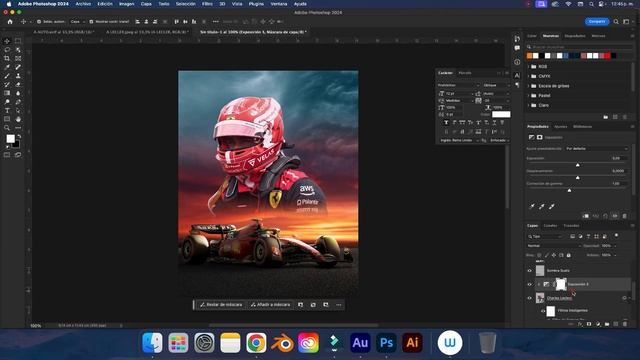
Task: Switch to the Ajustes tab
Action: click(x=560, y=127)
